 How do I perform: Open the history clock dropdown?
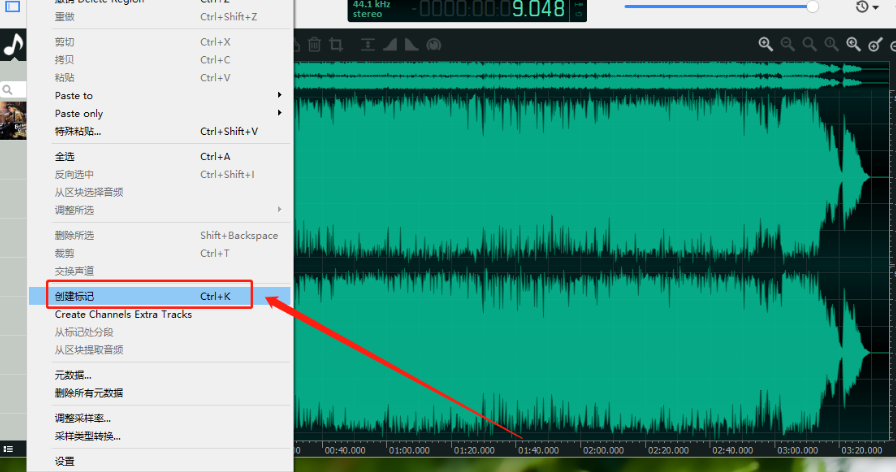click(867, 7)
